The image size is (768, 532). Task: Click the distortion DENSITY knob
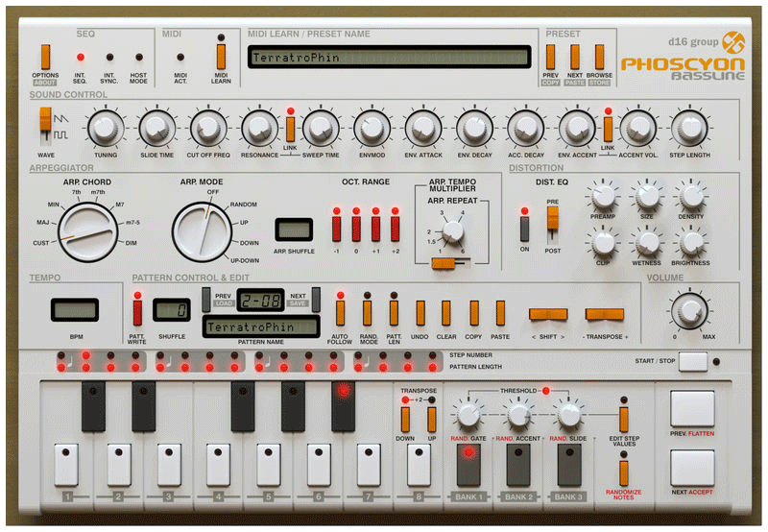[x=691, y=197]
